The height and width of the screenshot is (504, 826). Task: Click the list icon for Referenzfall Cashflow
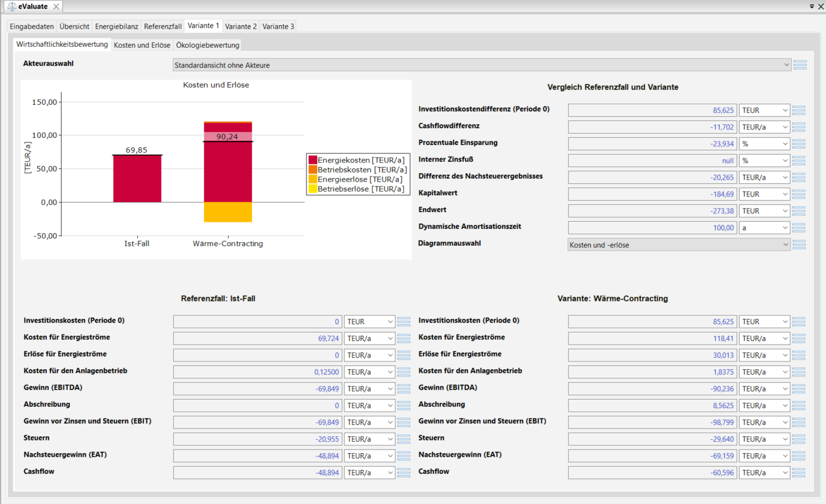(x=404, y=473)
